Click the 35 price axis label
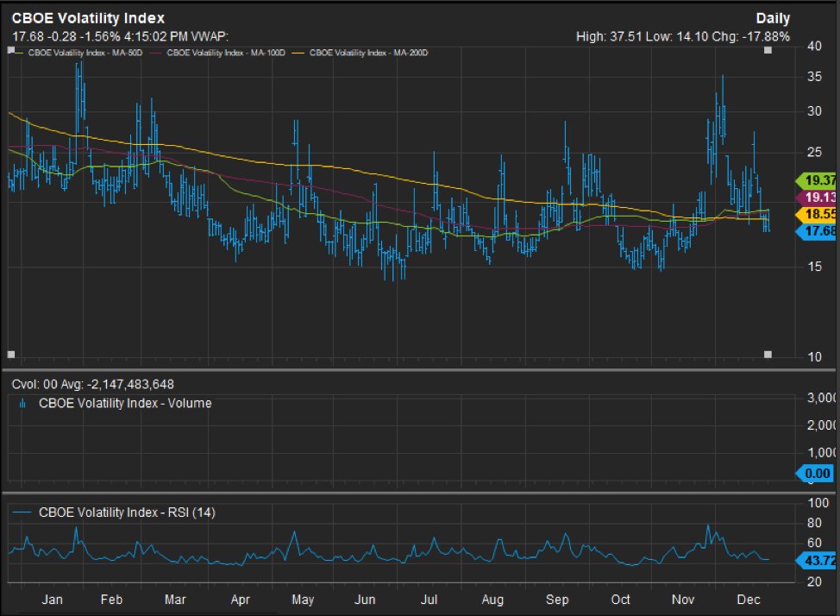 point(814,77)
